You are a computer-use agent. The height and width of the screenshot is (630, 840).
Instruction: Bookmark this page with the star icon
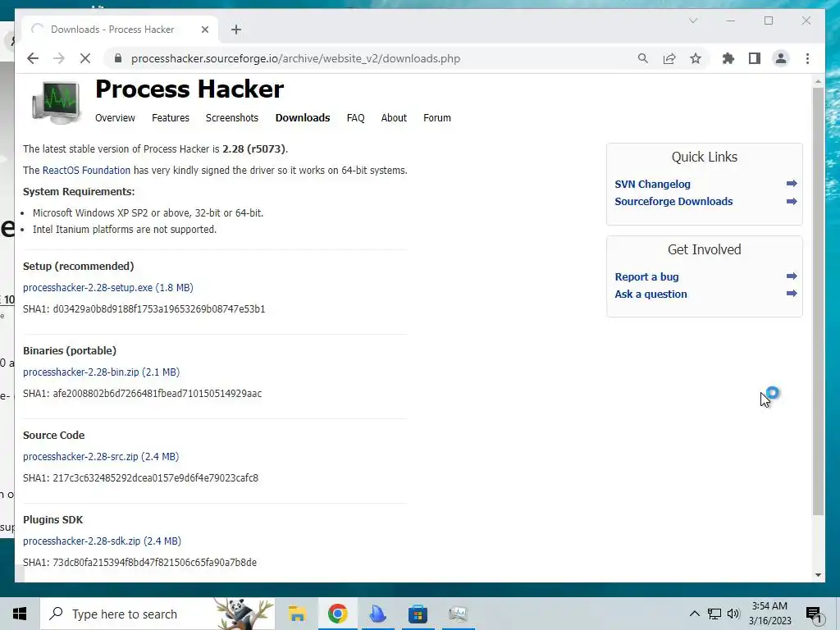(696, 58)
